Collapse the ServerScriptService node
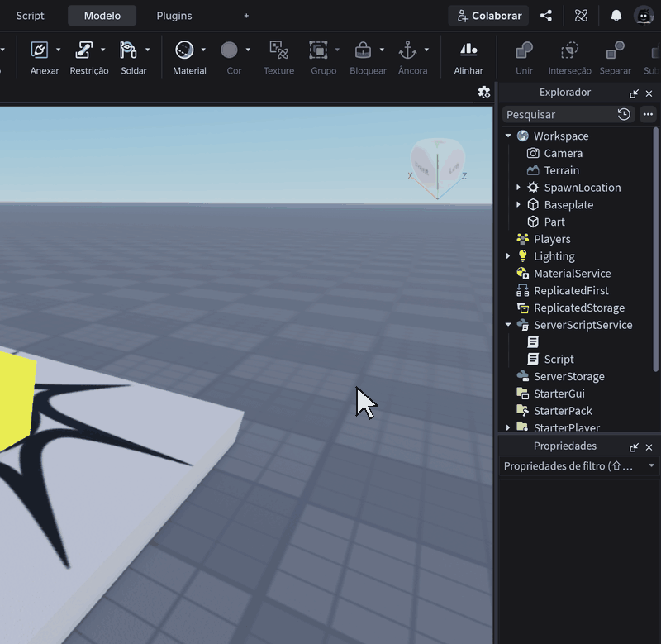661x644 pixels. pyautogui.click(x=508, y=325)
